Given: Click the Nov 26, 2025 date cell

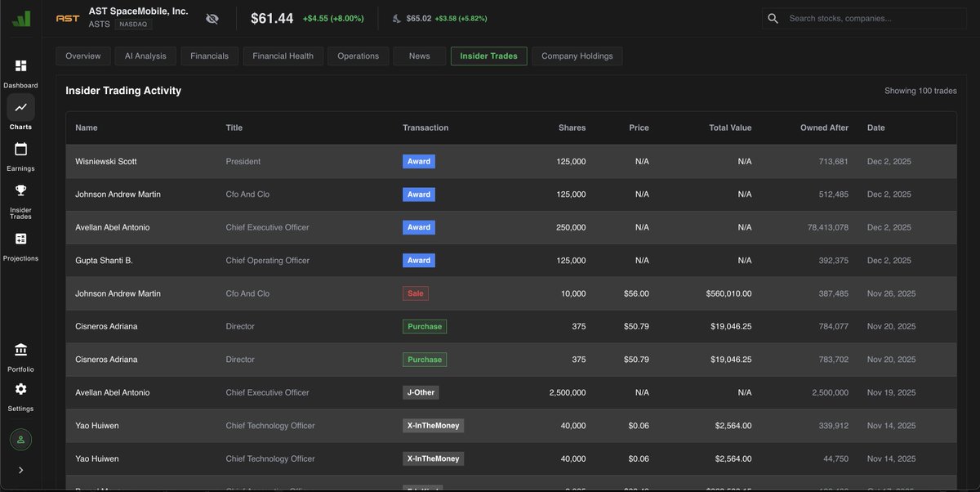Looking at the screenshot, I should coord(892,293).
